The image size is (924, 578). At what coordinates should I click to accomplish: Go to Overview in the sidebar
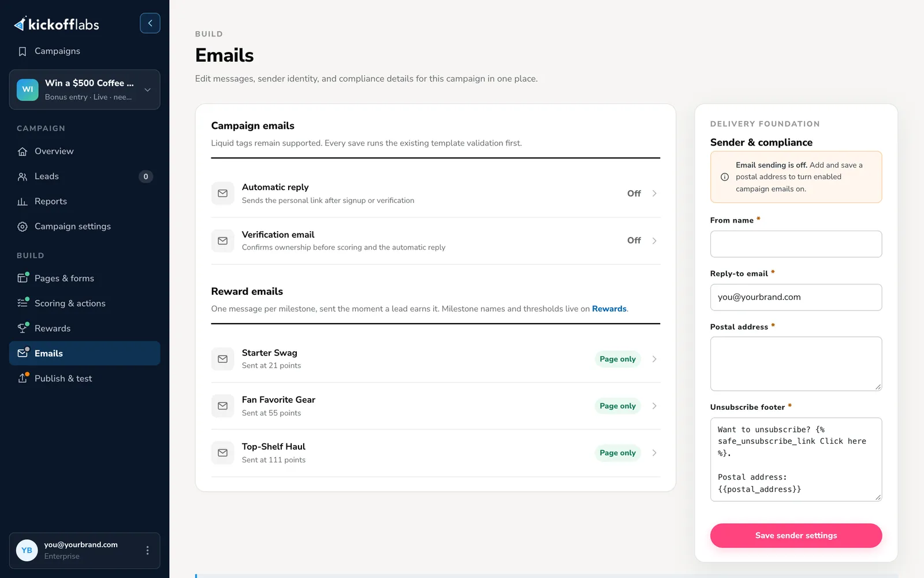pos(84,151)
